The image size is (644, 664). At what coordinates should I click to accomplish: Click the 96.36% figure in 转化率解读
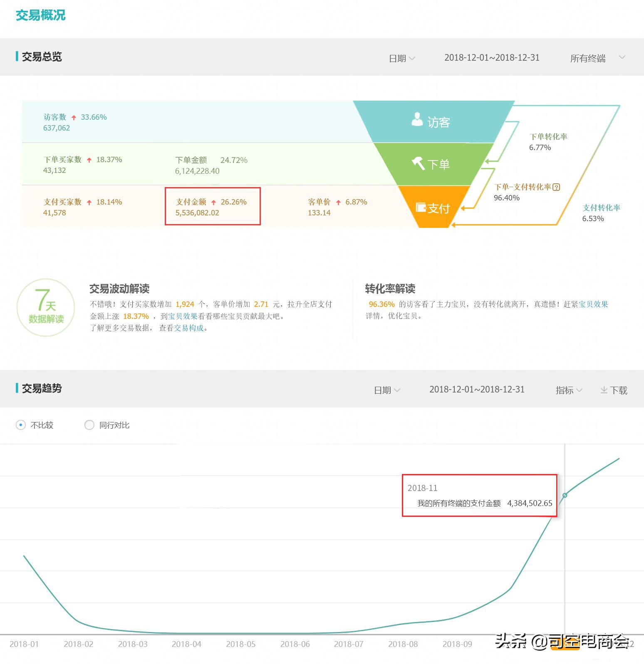(x=381, y=304)
